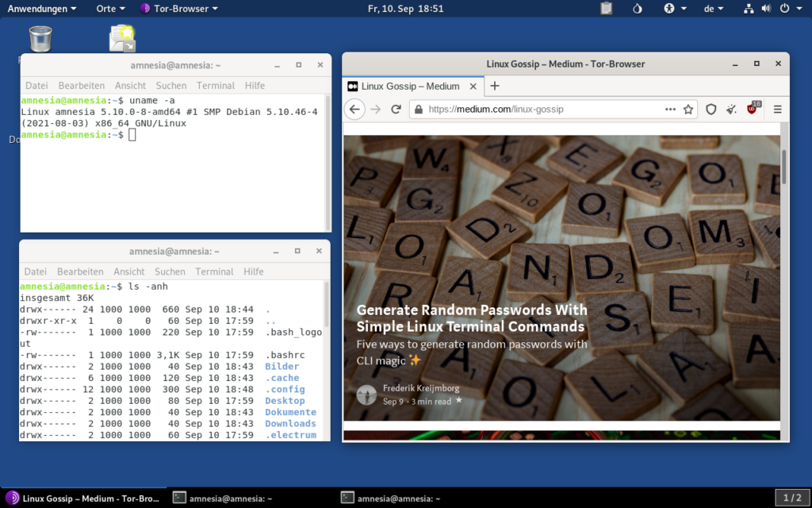Click '.electrum' directory in ls output
This screenshot has height=508, width=812.
coord(290,435)
